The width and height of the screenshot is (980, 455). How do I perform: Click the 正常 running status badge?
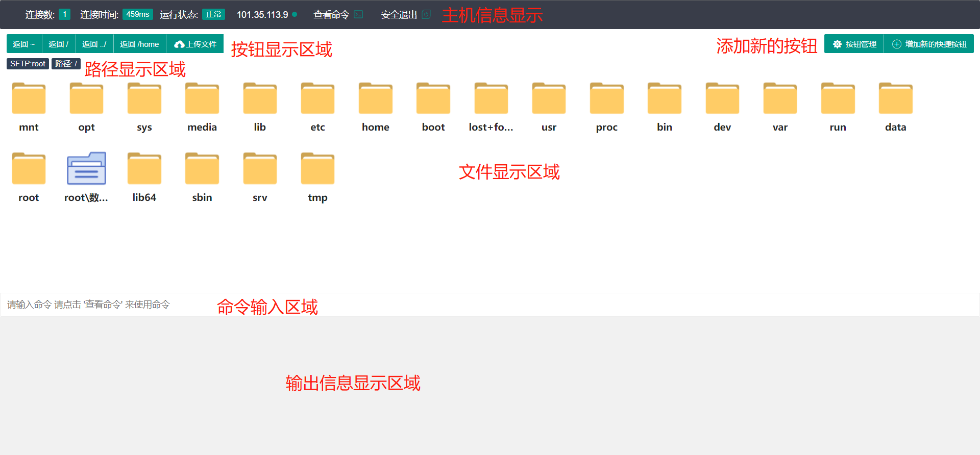213,14
